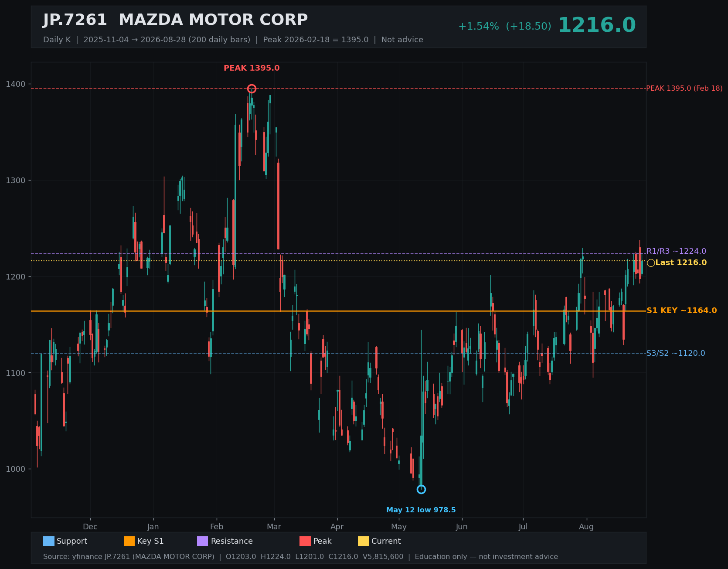The image size is (728, 569).
Task: Select the 'Last 1216.0' price label
Action: [681, 263]
